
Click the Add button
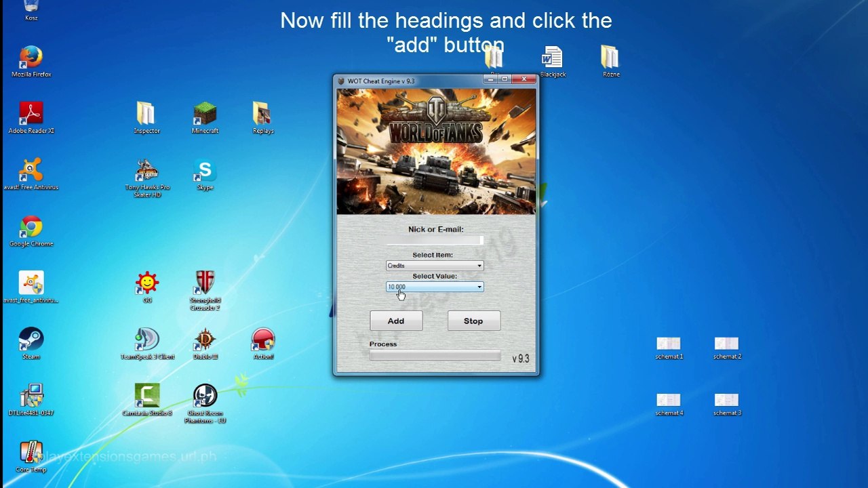coord(396,321)
